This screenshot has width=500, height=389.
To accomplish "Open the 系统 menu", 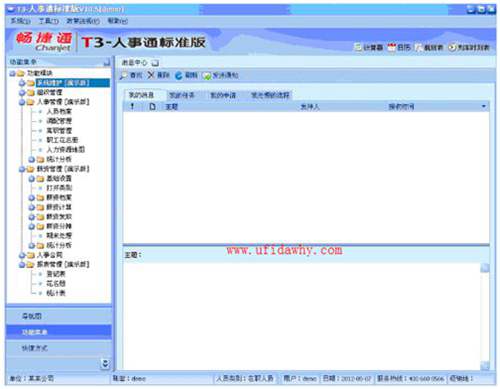I will [20, 21].
